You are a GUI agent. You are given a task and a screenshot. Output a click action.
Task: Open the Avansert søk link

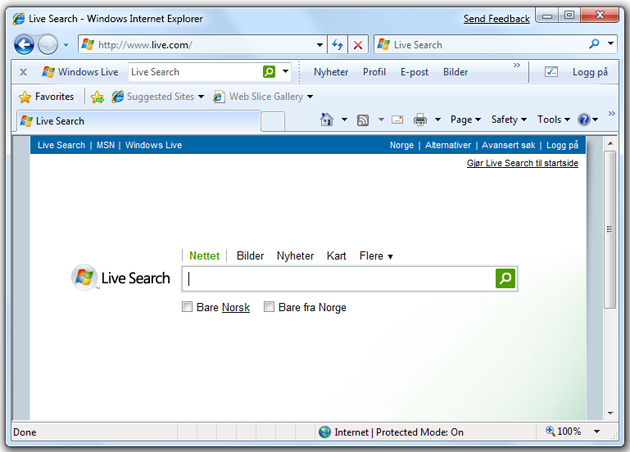pyautogui.click(x=508, y=145)
